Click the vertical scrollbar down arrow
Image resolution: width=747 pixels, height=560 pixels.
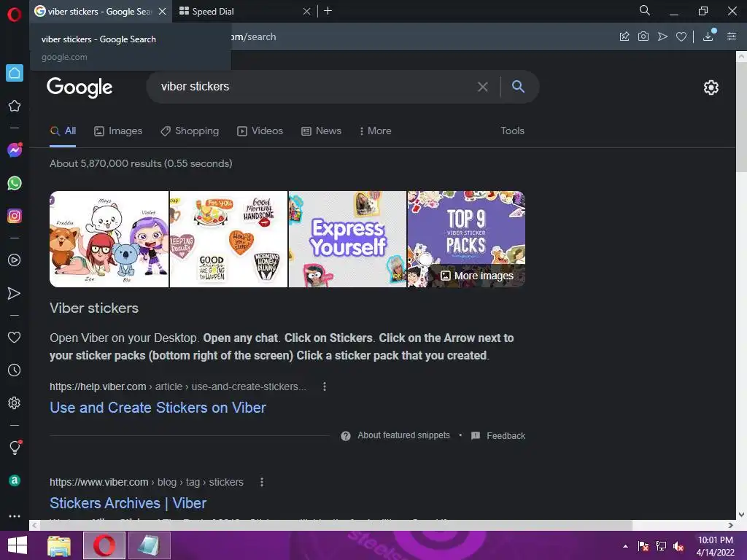coord(741,514)
